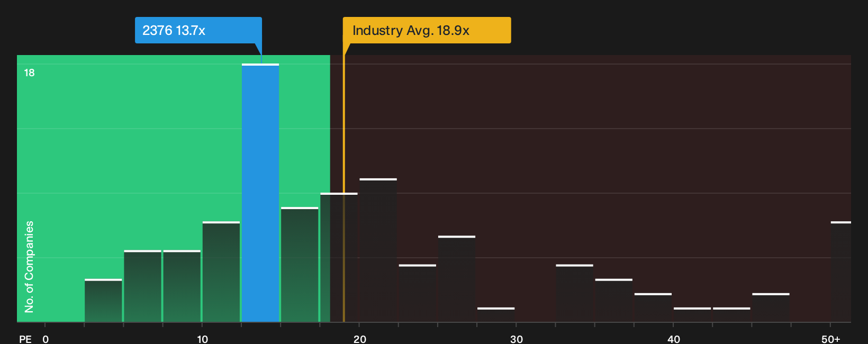Select the green bar just left of PE 10
Viewport: 868px width, 344px height.
click(182, 286)
